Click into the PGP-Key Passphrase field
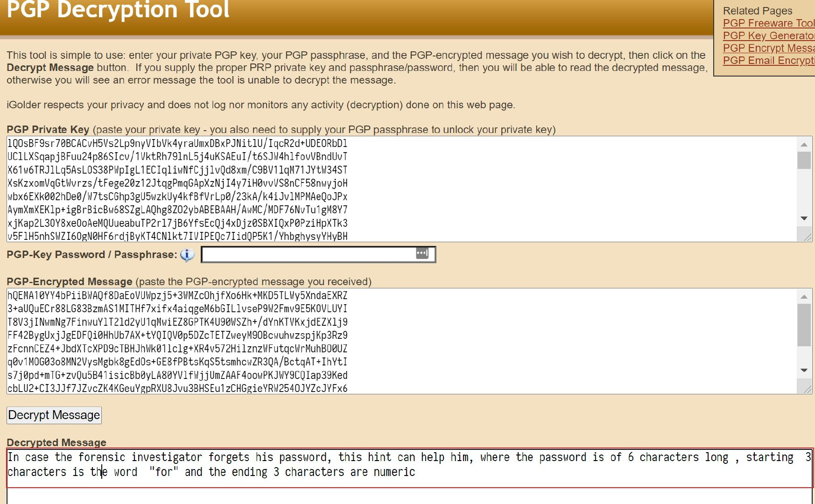The width and height of the screenshot is (815, 504). (308, 254)
